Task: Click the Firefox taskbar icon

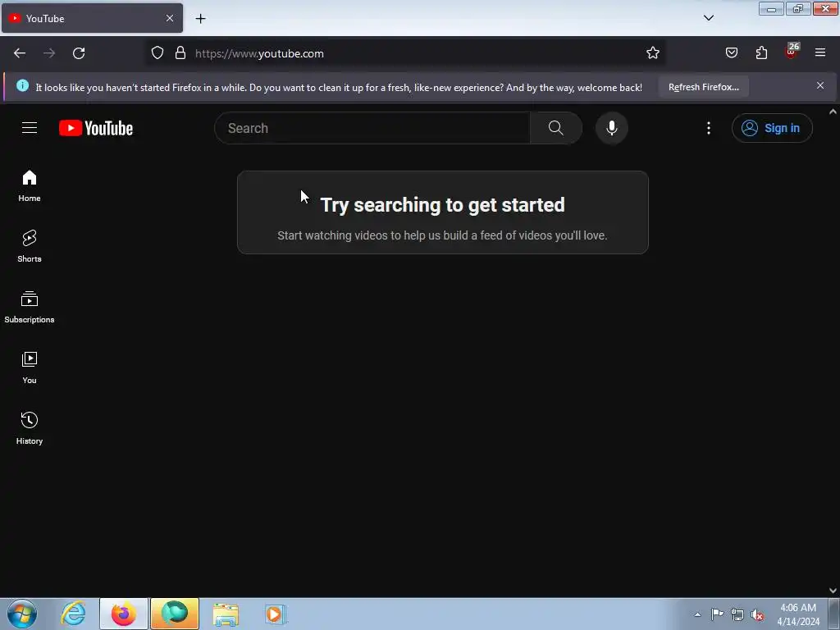Action: (x=123, y=614)
